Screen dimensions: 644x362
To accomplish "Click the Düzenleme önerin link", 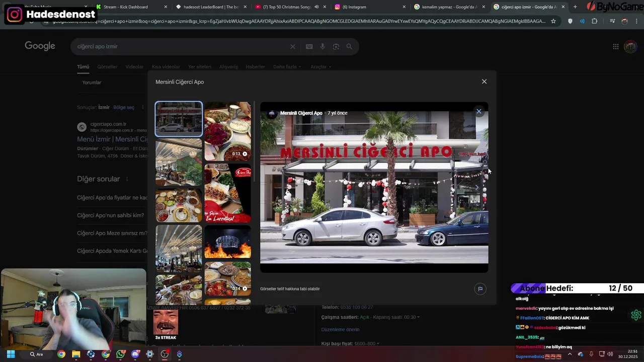I will [340, 330].
